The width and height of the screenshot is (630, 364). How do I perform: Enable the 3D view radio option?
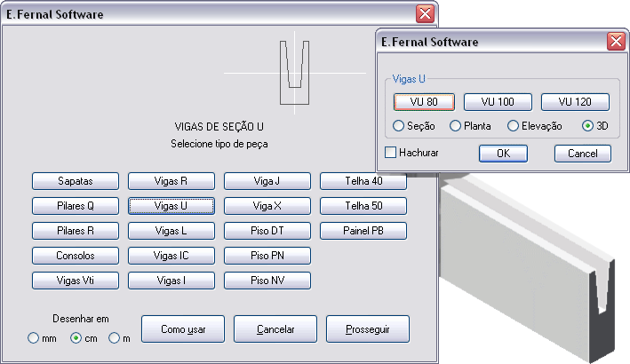click(x=587, y=126)
